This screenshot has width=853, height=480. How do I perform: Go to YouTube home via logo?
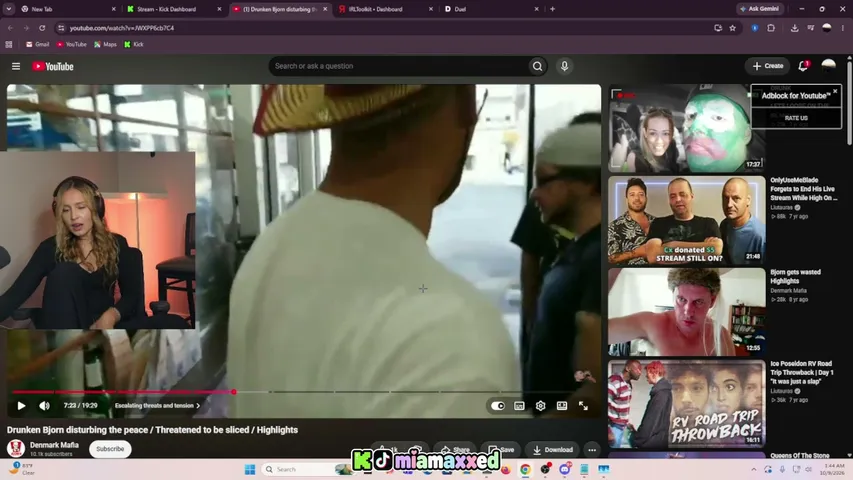click(x=53, y=66)
